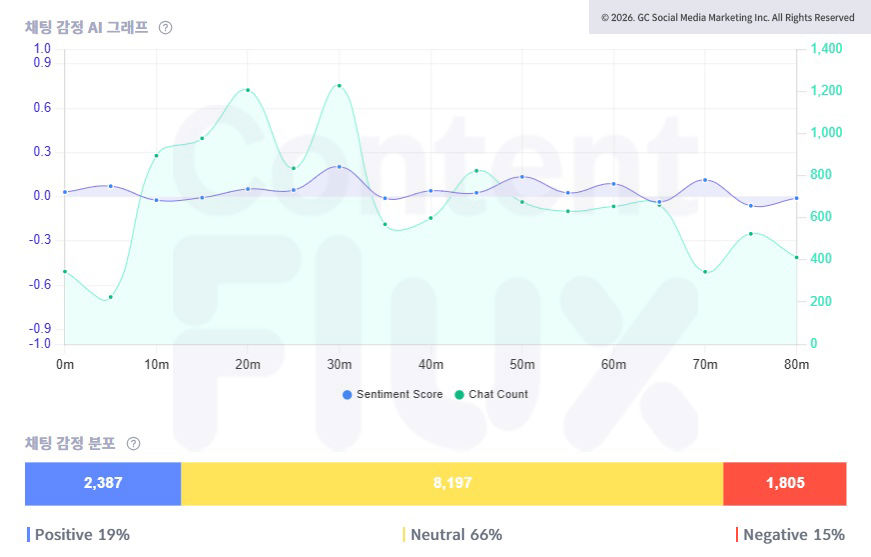
Task: Click the blue positive bar showing 2,387
Action: tap(103, 483)
